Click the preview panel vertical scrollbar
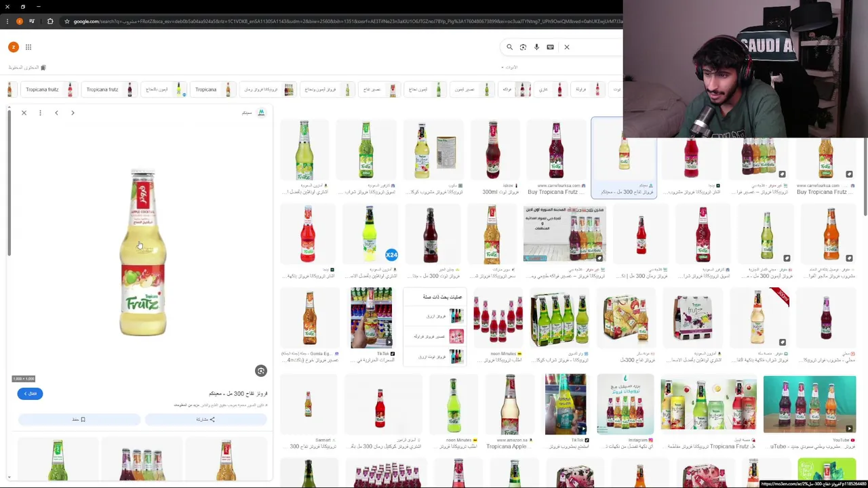 click(9, 183)
